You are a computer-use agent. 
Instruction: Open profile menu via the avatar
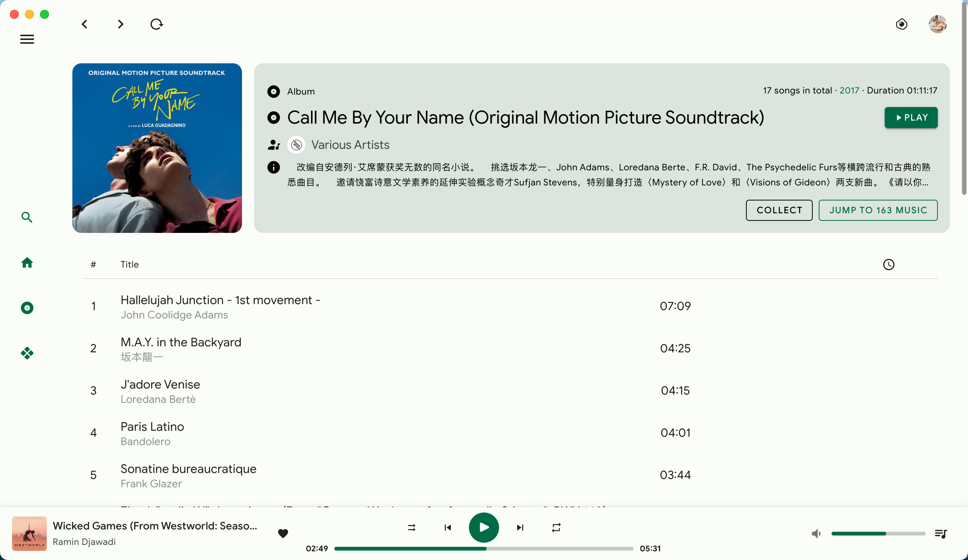(x=937, y=24)
